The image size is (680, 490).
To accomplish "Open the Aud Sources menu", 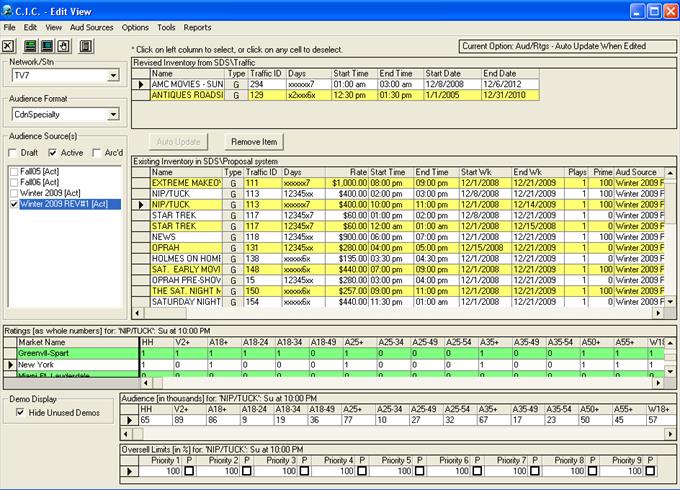I will pyautogui.click(x=92, y=27).
